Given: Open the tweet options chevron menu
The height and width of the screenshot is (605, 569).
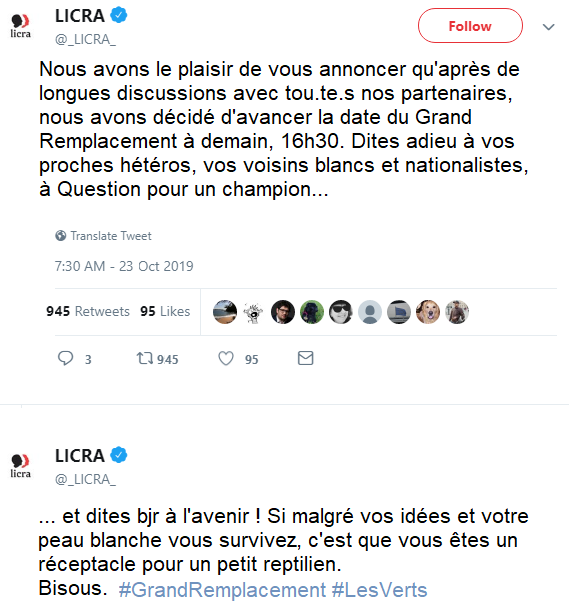Looking at the screenshot, I should 549,27.
